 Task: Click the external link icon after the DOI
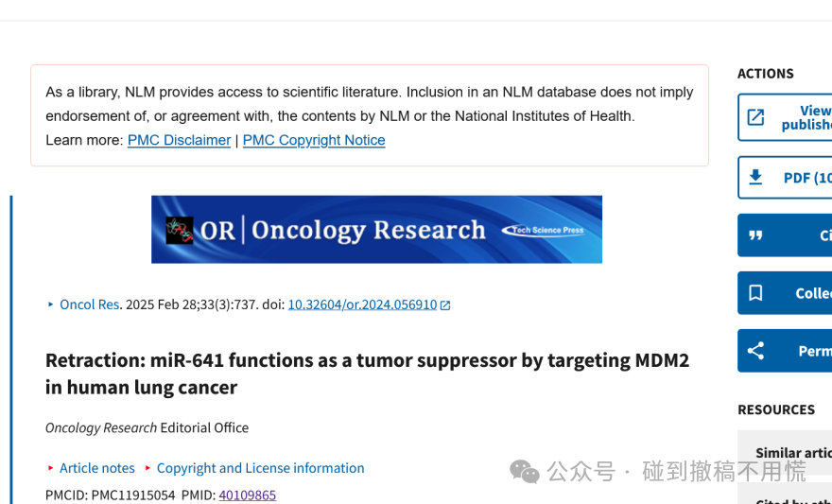click(445, 305)
